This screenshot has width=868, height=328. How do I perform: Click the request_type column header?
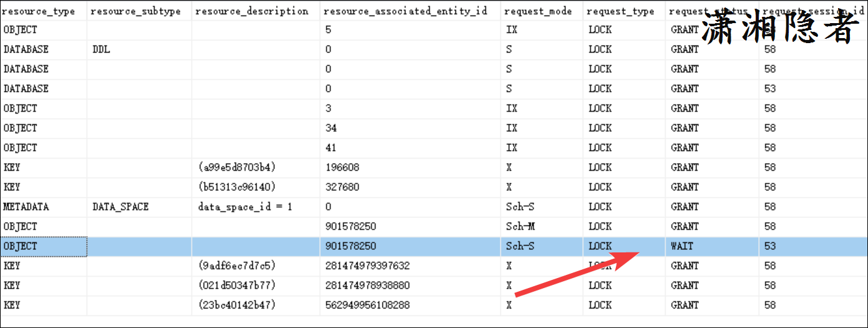click(622, 11)
